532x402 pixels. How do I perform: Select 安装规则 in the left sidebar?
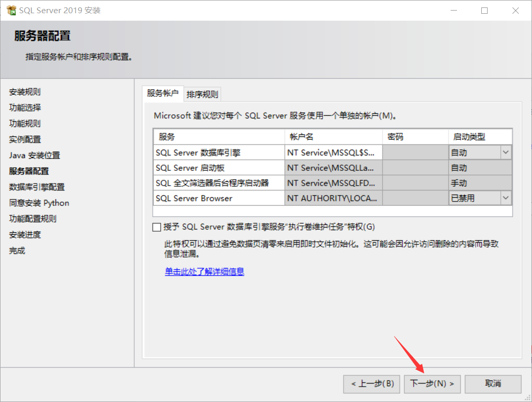tap(25, 92)
